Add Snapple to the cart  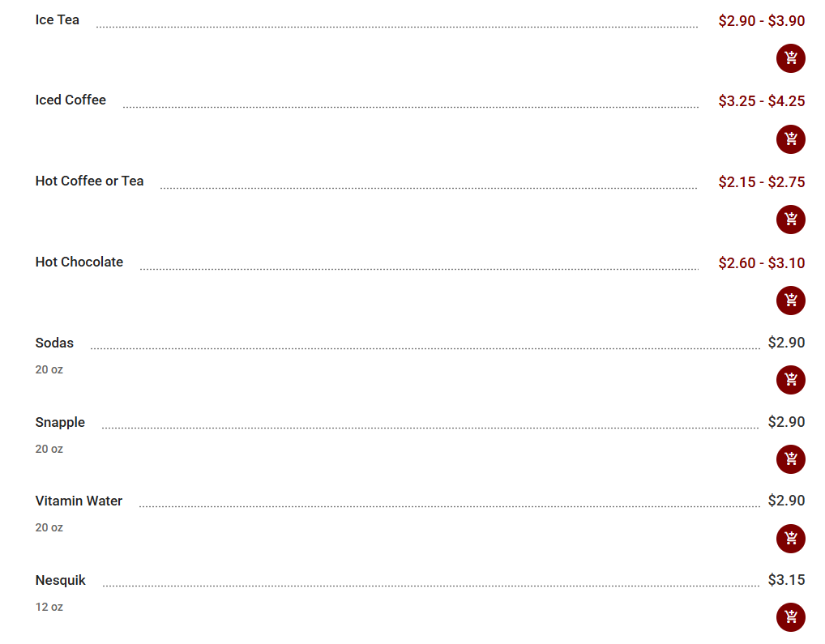pos(791,459)
